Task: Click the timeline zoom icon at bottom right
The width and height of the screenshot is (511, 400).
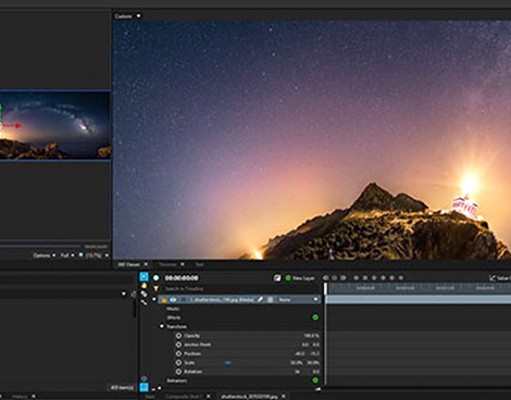Action: pos(317,389)
